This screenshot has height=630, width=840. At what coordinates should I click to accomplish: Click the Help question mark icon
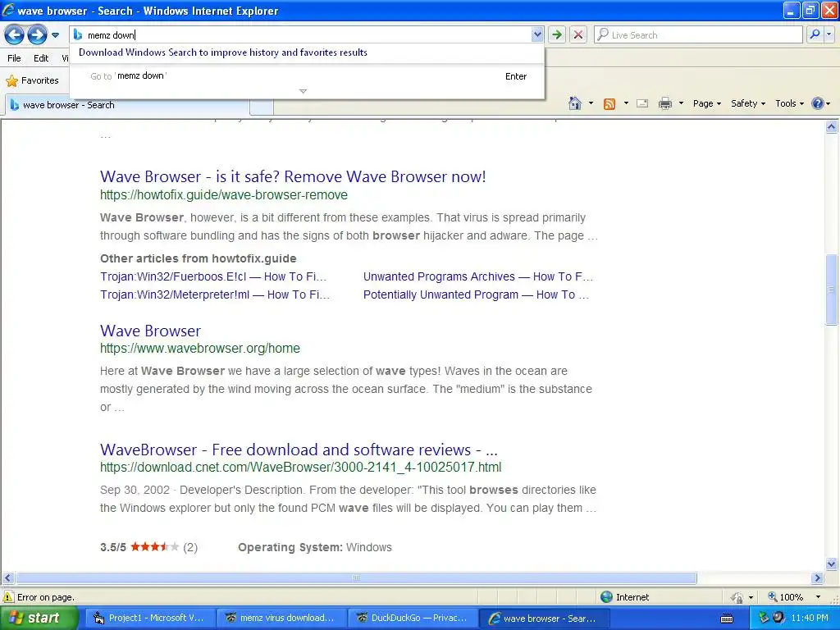click(x=818, y=103)
